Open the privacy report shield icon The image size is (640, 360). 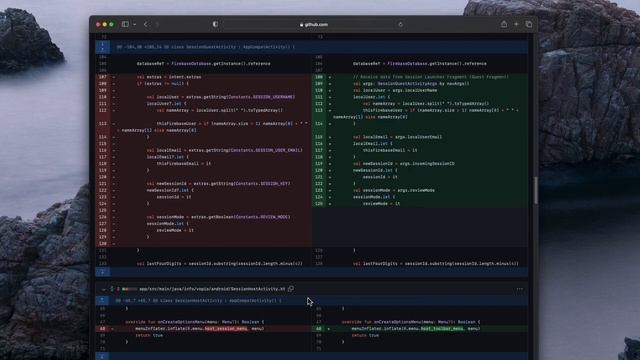(215, 24)
